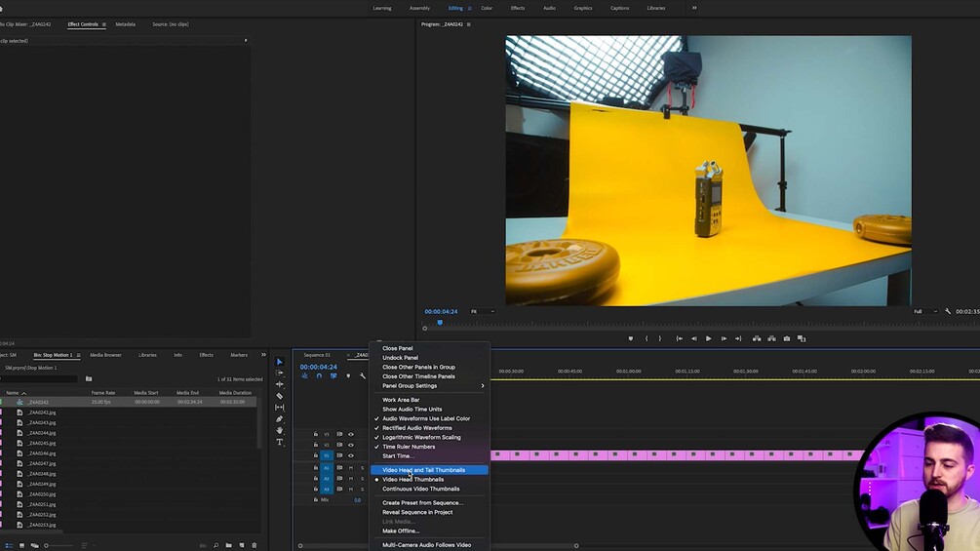Image resolution: width=980 pixels, height=551 pixels.
Task: Toggle Audio Waveforms Use Label Color
Action: [x=425, y=418]
